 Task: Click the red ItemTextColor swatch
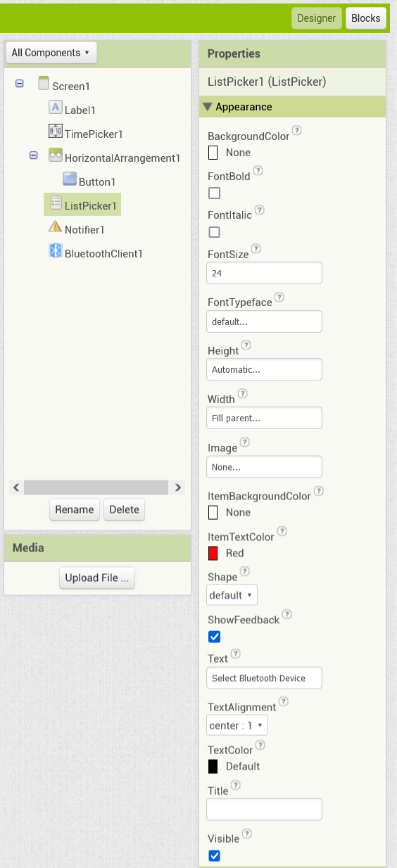213,554
